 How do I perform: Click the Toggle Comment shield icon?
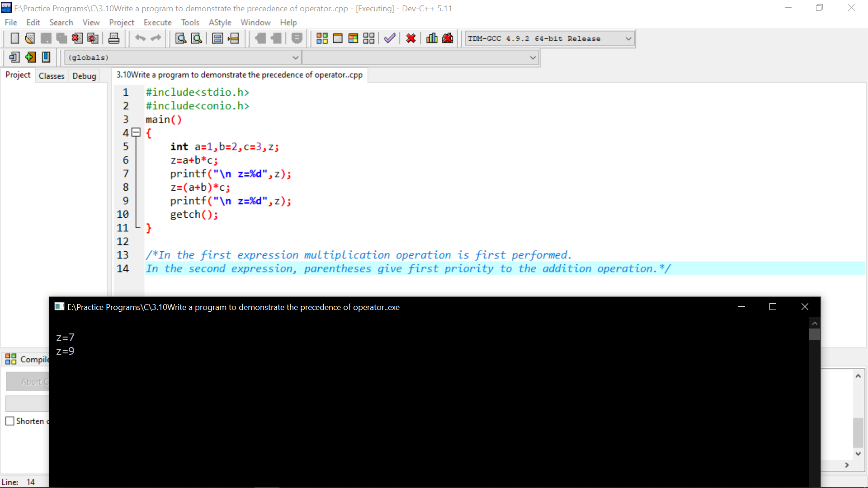(297, 38)
